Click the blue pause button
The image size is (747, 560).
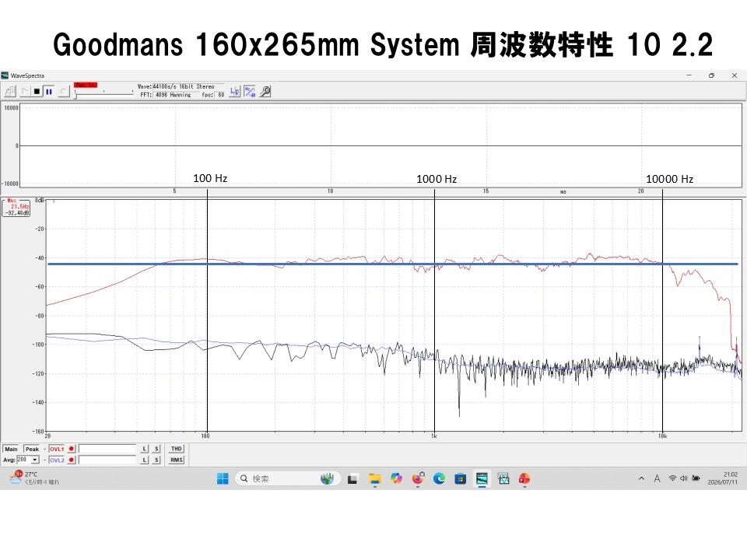coord(48,92)
